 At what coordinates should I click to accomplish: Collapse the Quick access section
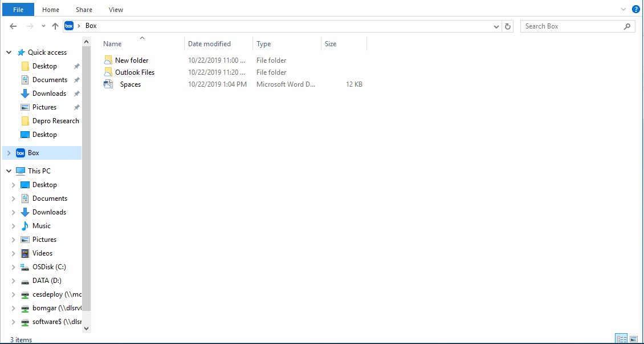click(9, 52)
